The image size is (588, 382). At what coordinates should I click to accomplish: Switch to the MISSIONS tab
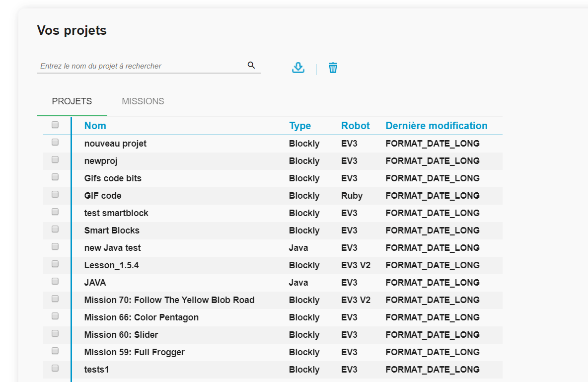pos(143,101)
